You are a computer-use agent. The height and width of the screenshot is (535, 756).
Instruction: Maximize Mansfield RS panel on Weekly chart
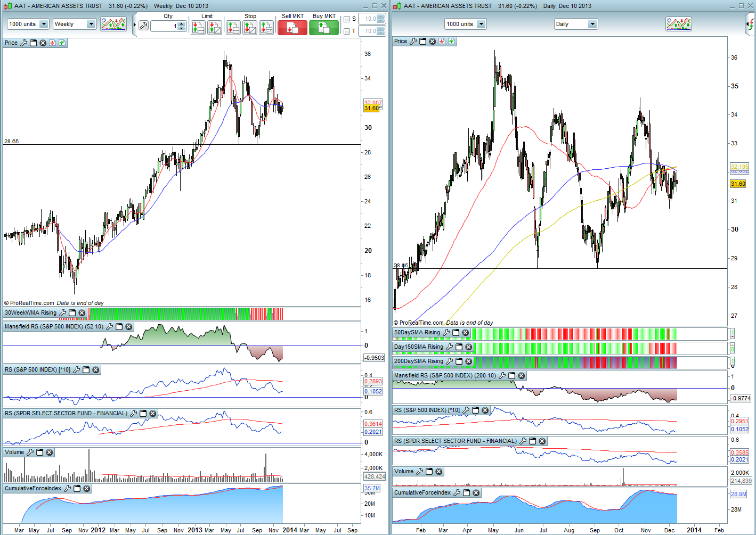click(119, 327)
